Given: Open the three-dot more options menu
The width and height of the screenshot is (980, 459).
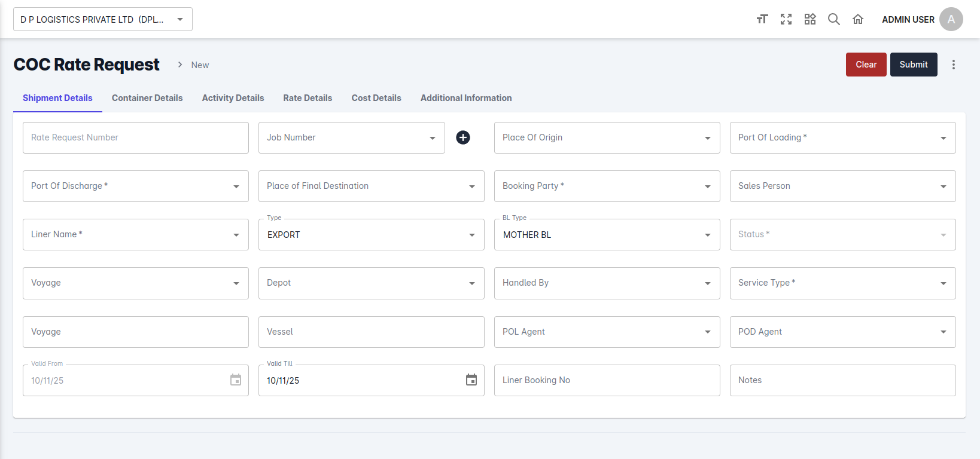Looking at the screenshot, I should pos(954,65).
